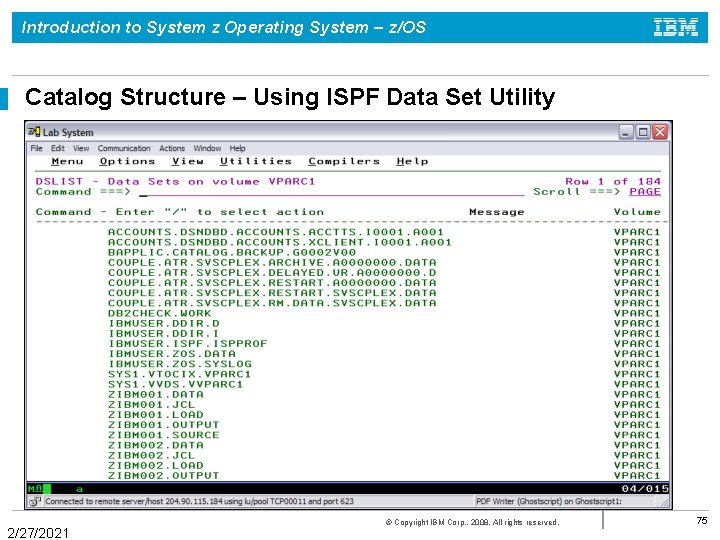Open the Communication menu
The width and height of the screenshot is (720, 540).
pos(124,148)
